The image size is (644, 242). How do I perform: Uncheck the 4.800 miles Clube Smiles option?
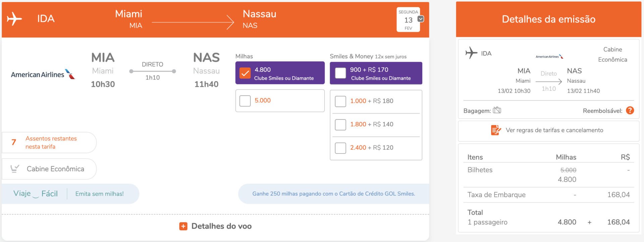(245, 73)
